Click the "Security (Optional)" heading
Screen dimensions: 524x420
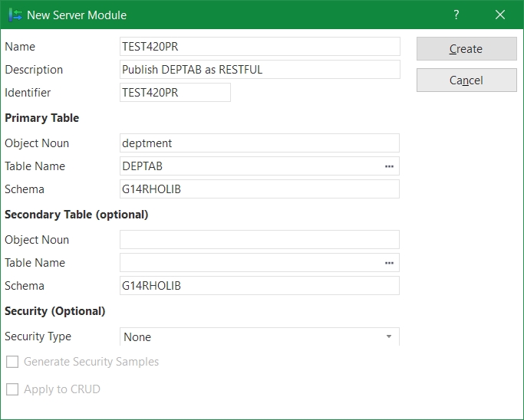(x=54, y=311)
